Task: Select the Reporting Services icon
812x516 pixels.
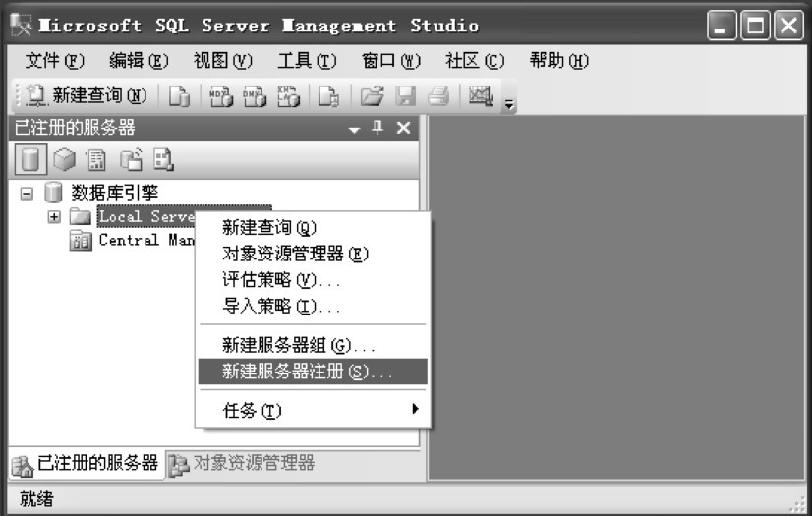Action: point(96,159)
